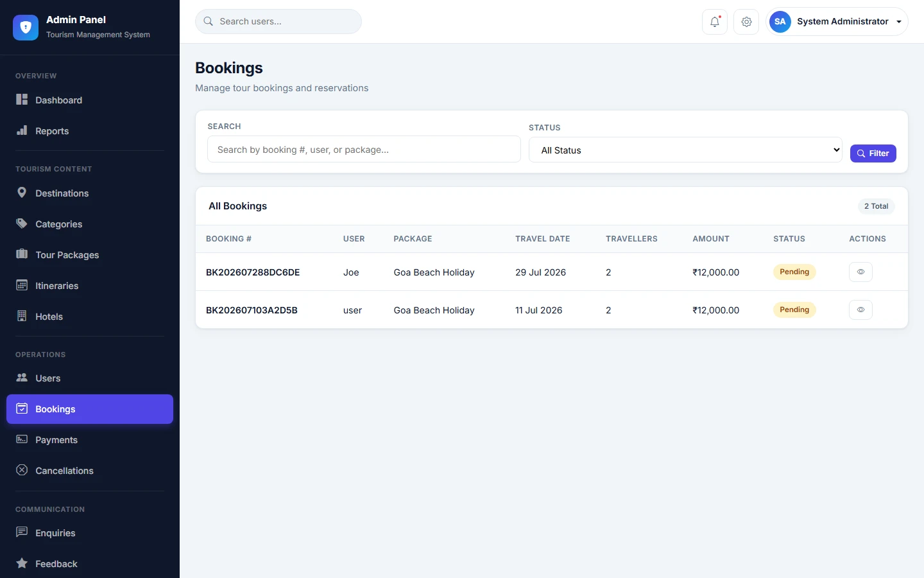Click Pending status of BK202607103A2D5B

point(794,310)
